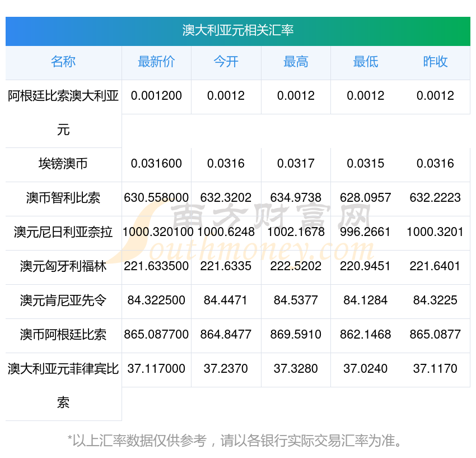Click the 632.3202 opening value
The image size is (476, 458).
pyautogui.click(x=226, y=198)
